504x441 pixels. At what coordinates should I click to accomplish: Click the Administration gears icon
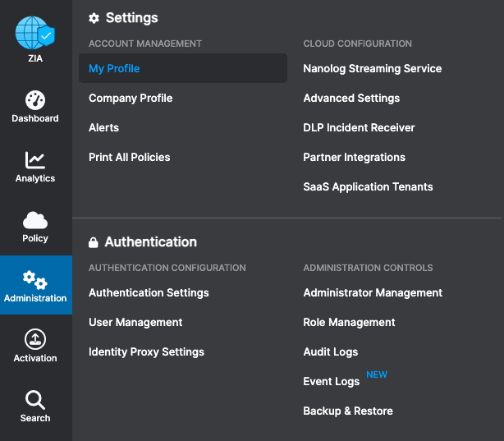click(35, 279)
